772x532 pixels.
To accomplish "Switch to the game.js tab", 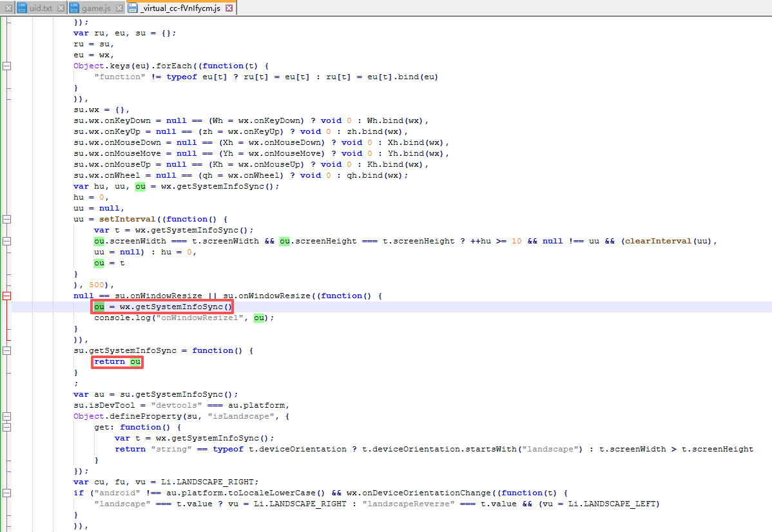I will tap(96, 8).
